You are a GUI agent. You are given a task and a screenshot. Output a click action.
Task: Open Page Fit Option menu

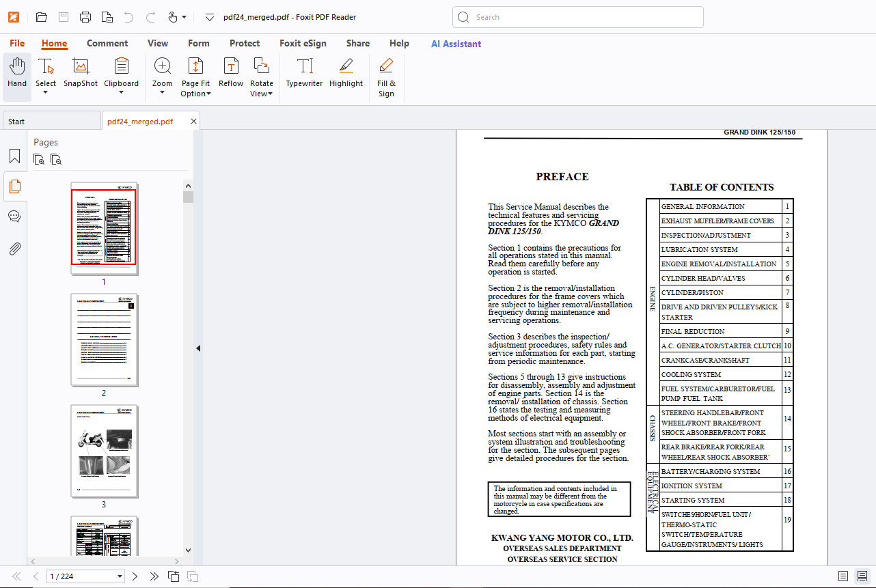[x=195, y=76]
